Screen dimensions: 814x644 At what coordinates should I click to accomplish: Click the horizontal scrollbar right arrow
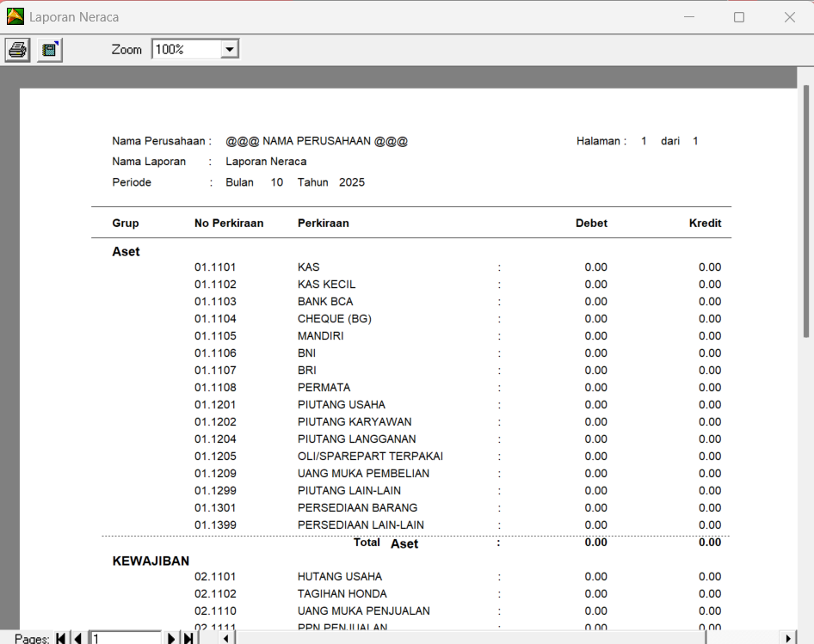(788, 638)
